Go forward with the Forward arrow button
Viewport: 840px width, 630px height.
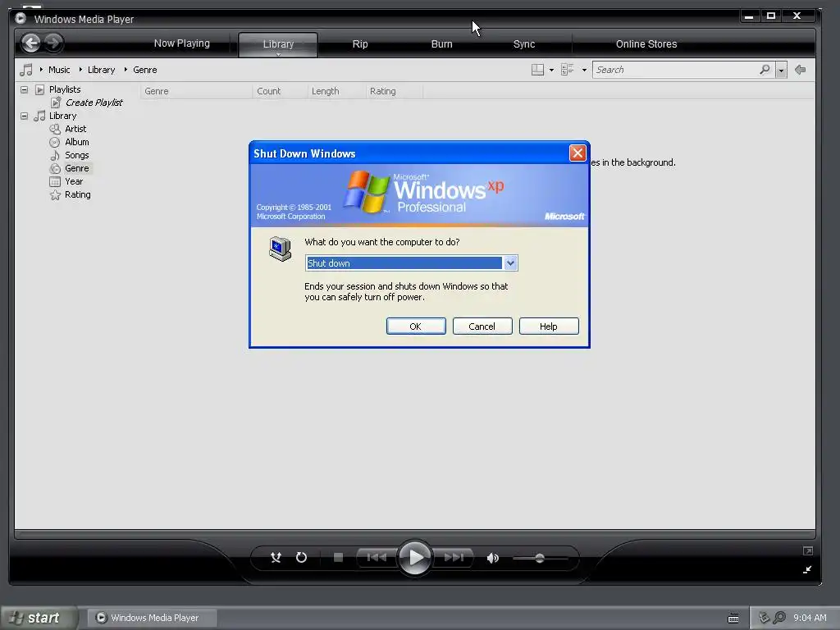pyautogui.click(x=53, y=43)
